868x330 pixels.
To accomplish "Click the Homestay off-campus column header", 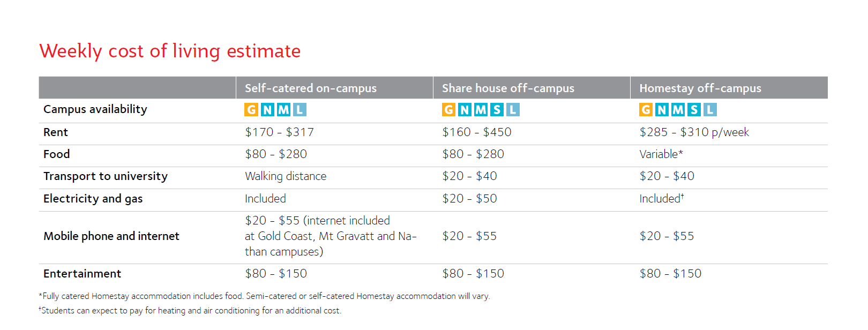I will [x=700, y=88].
